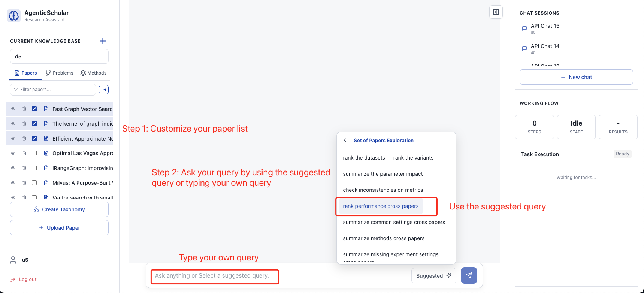Click the Create Taxonomy button
Screen dimensions: 644x293
[x=59, y=209]
